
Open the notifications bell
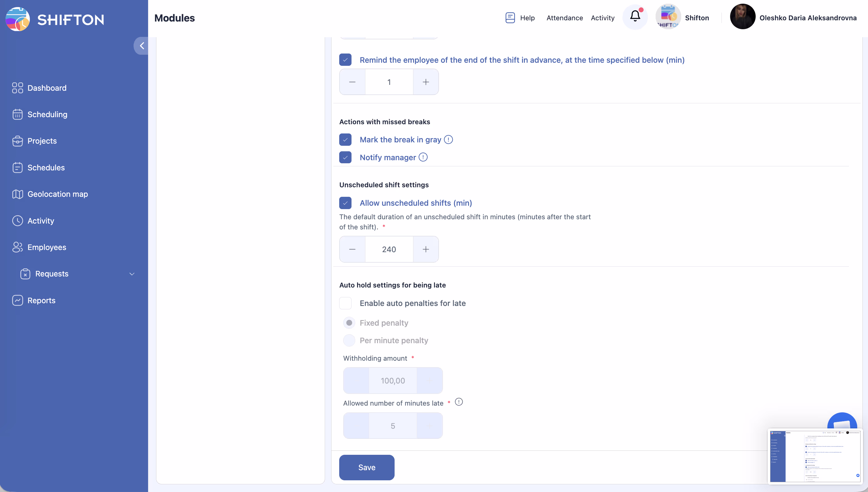pyautogui.click(x=635, y=17)
